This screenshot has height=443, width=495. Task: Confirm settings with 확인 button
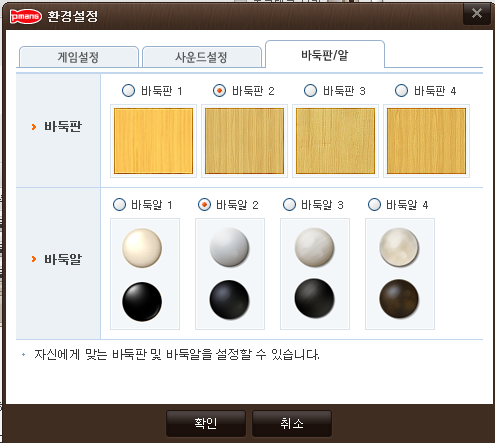pos(206,423)
